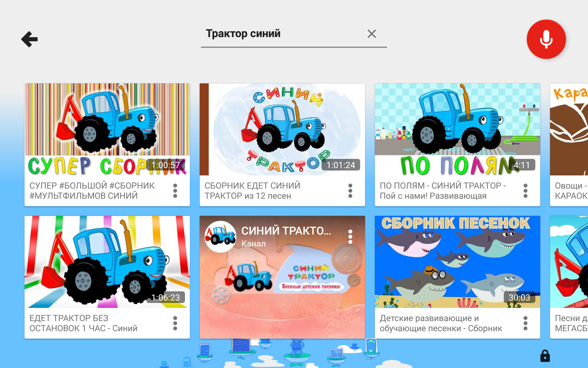Viewport: 588px width, 368px height.
Task: Select title 'ЕДЕТ ТРАКТОР БЕЗ ОСТАНОВОК 1 ЧАС'
Action: [83, 323]
